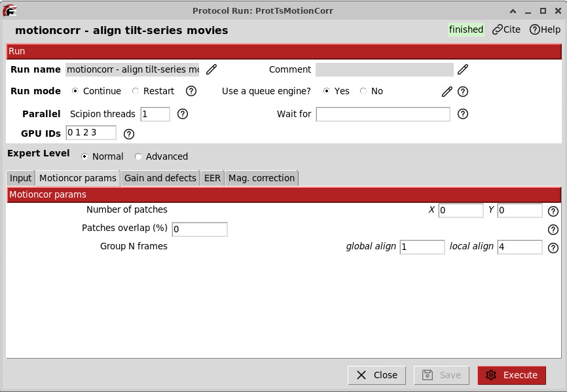Show help for Patches overlap (%)

click(553, 230)
